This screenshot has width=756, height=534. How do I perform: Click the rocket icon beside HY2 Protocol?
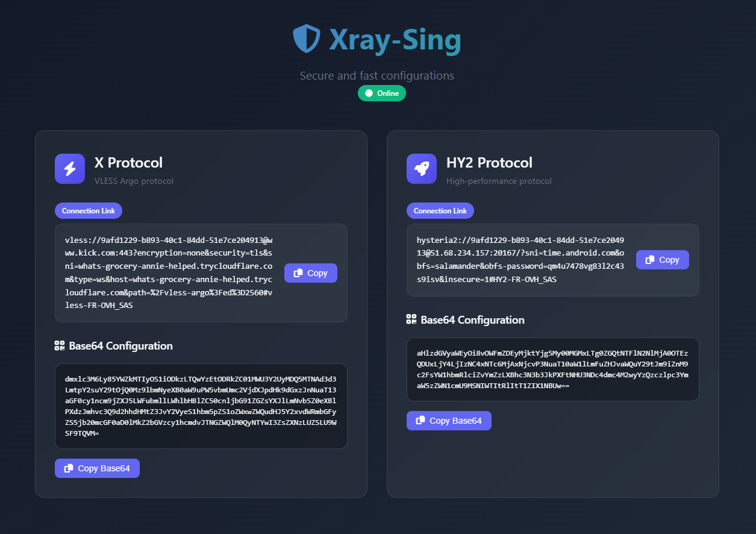(x=422, y=169)
